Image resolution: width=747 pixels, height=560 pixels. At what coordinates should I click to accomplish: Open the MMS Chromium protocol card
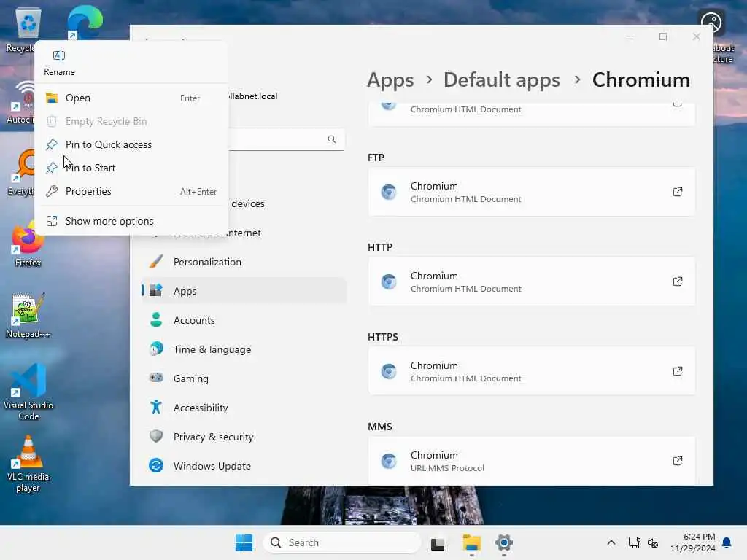click(x=531, y=461)
